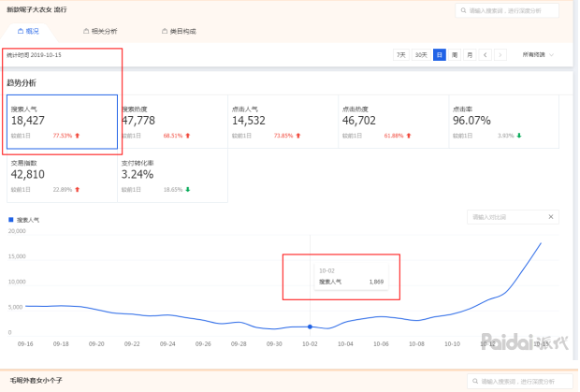Screen dimensions: 580x392
Task: Click the 77.53% change value under 搜索人气
Action: point(62,136)
